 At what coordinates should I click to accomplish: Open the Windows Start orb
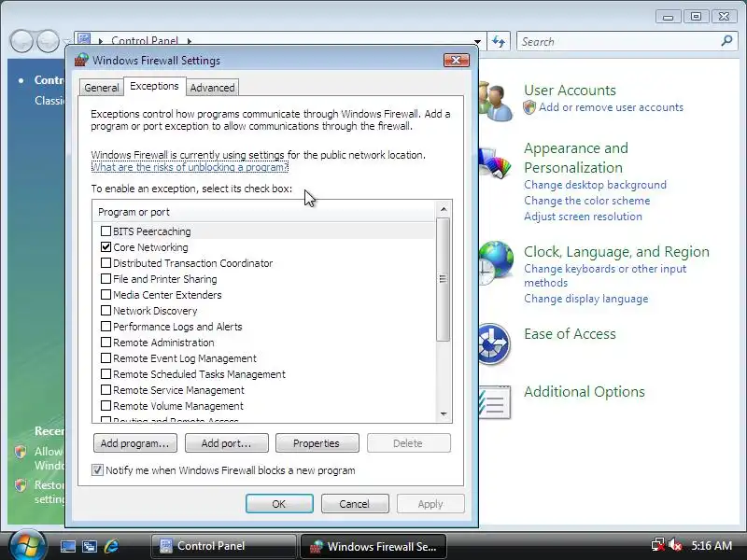click(28, 546)
